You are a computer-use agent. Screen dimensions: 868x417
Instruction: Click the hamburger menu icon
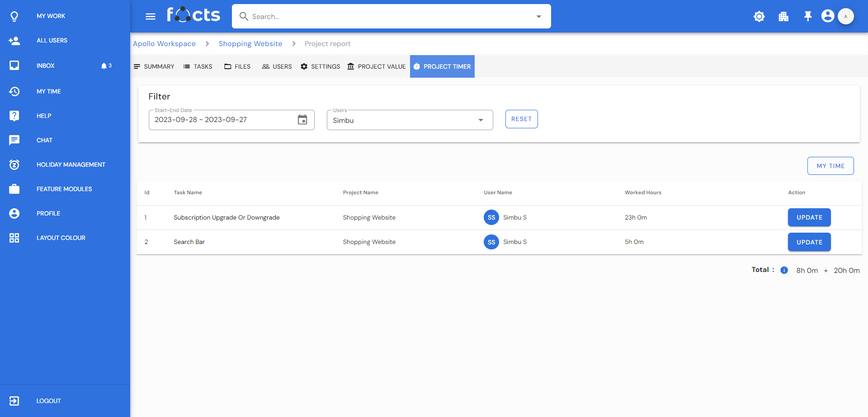[151, 17]
